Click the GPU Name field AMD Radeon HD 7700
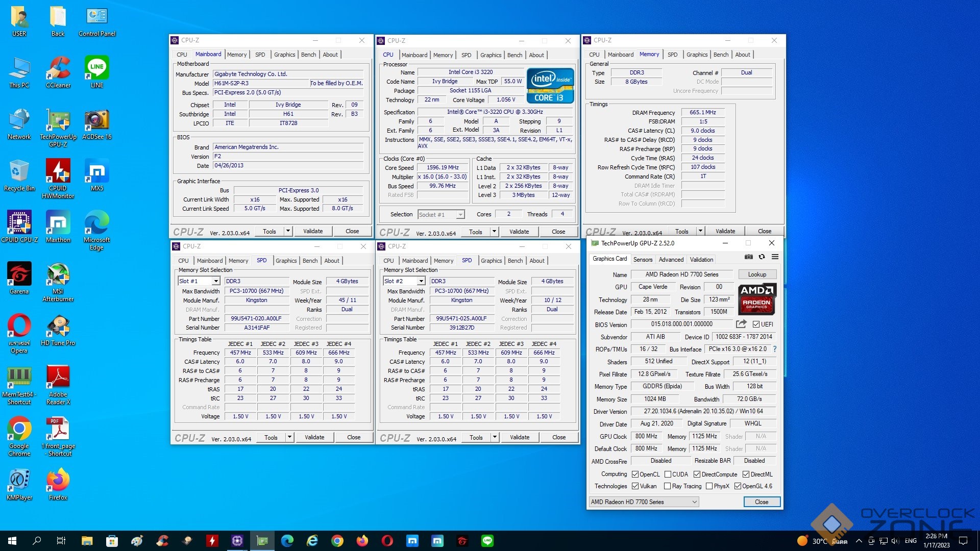 [x=681, y=274]
